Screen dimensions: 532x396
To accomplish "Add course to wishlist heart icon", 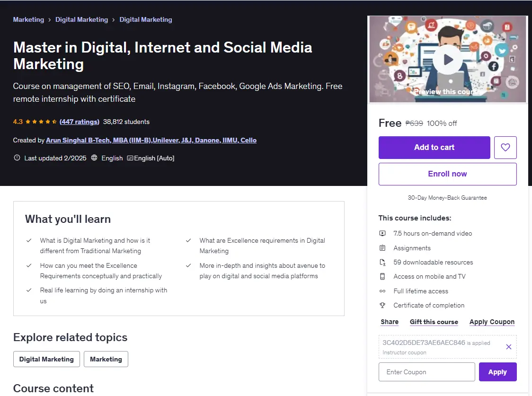I will click(505, 148).
